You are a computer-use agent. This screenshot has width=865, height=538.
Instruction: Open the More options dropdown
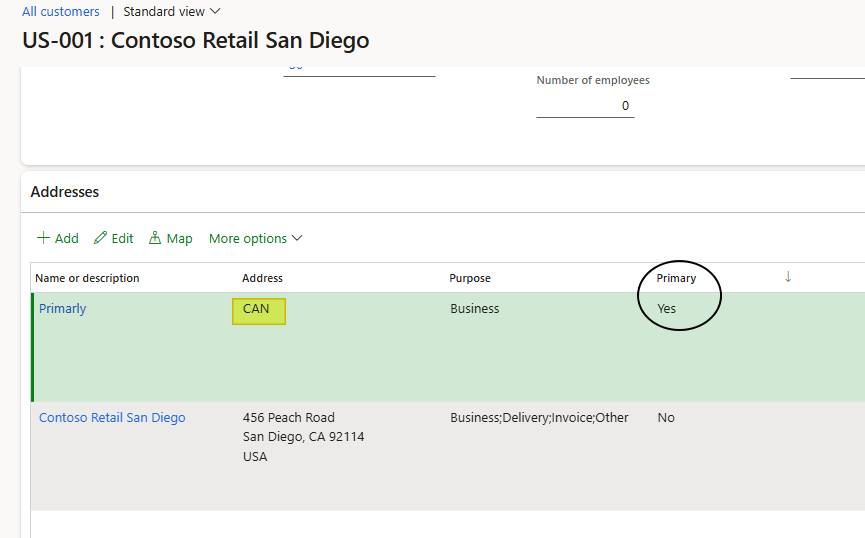tap(255, 238)
